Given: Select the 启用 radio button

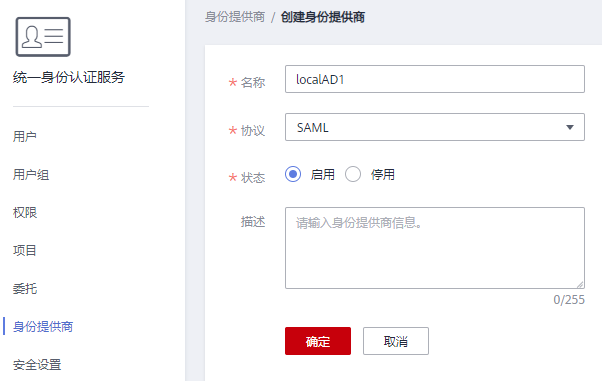Looking at the screenshot, I should tap(293, 174).
